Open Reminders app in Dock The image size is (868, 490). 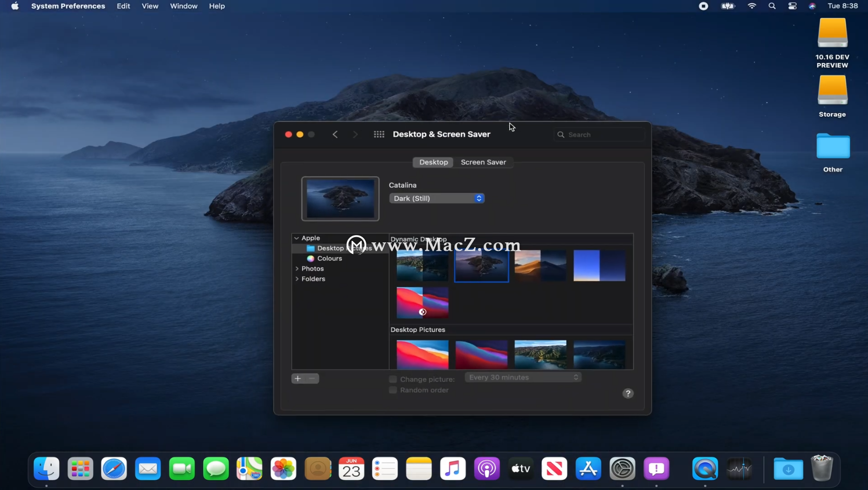[385, 469]
